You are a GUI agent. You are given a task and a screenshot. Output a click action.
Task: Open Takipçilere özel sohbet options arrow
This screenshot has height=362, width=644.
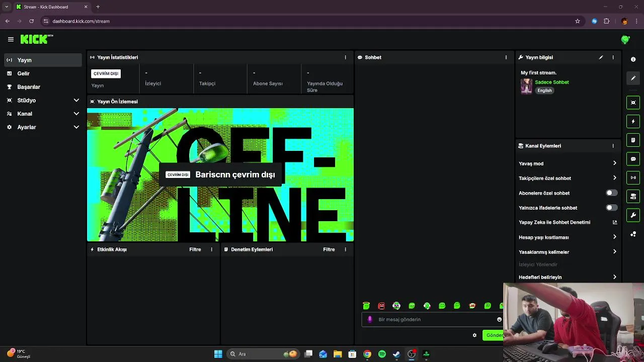click(614, 178)
